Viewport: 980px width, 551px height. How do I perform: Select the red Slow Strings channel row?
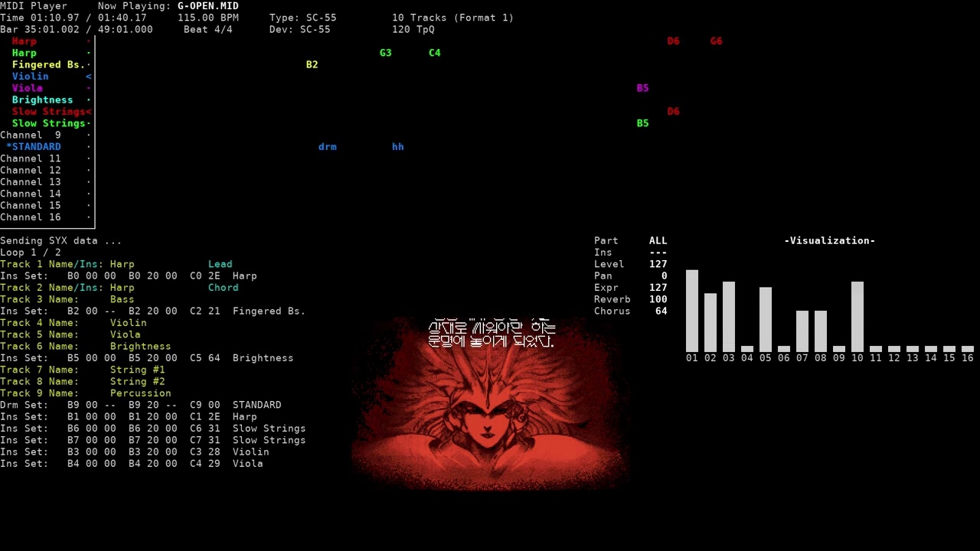coord(46,112)
